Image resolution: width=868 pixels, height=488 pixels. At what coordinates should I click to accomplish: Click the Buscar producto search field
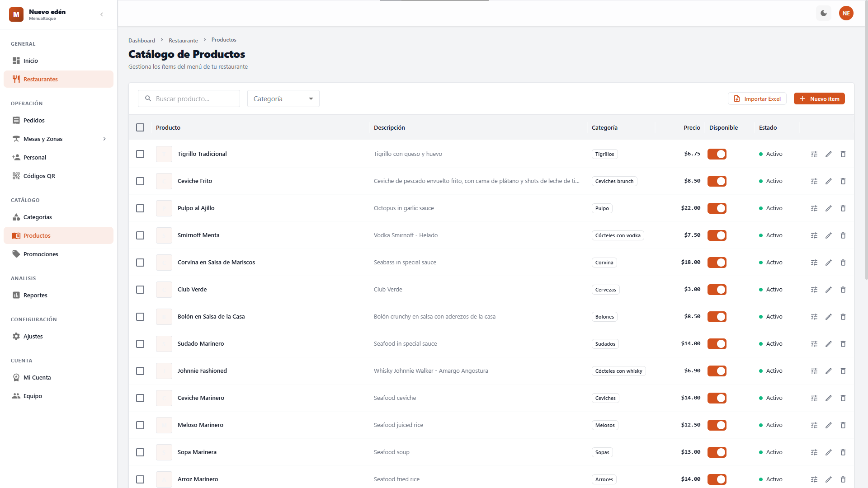pos(194,99)
